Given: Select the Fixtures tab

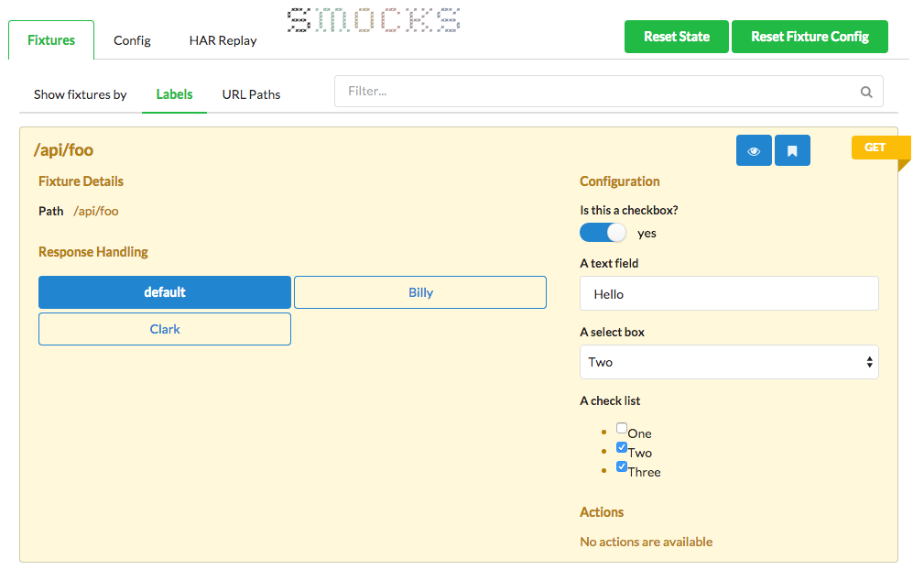Looking at the screenshot, I should (51, 40).
